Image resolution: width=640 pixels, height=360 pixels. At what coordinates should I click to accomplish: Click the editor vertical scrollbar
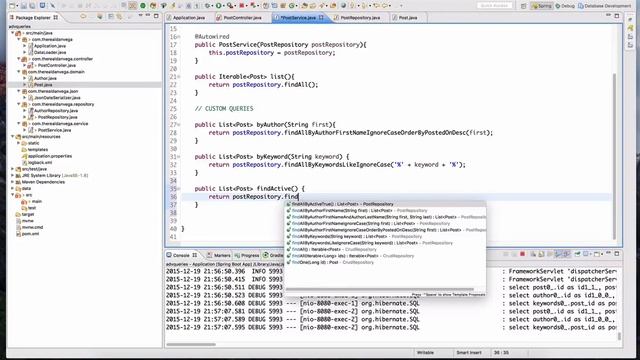click(614, 156)
